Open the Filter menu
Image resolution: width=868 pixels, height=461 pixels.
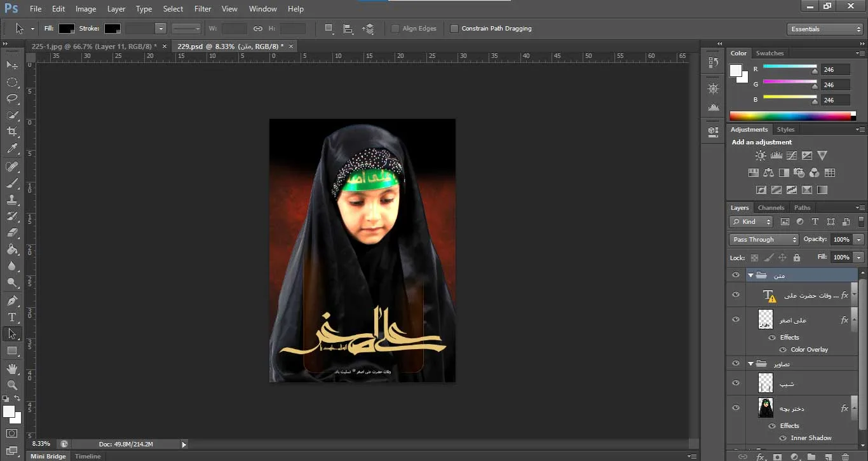coord(203,9)
